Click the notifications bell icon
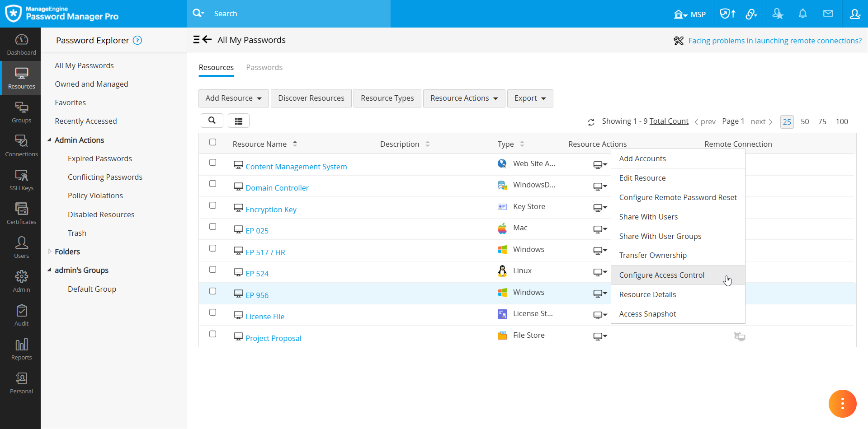 pyautogui.click(x=803, y=14)
